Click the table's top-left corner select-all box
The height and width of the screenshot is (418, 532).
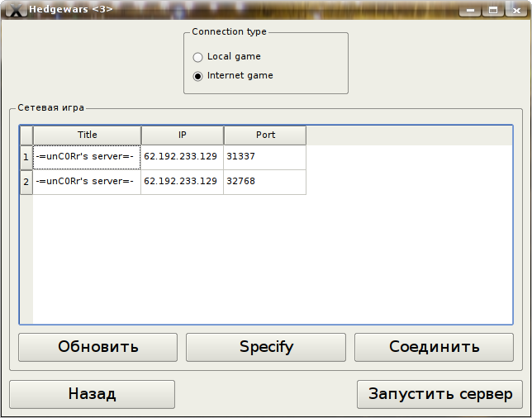(x=26, y=135)
